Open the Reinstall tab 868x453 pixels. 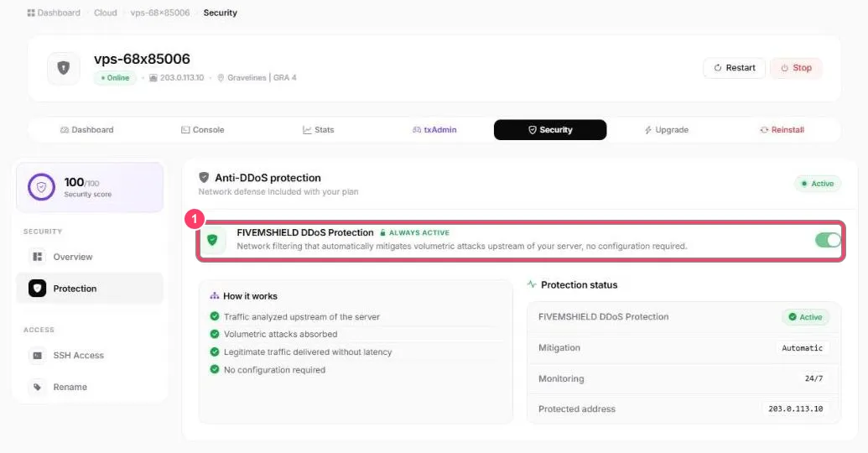782,129
